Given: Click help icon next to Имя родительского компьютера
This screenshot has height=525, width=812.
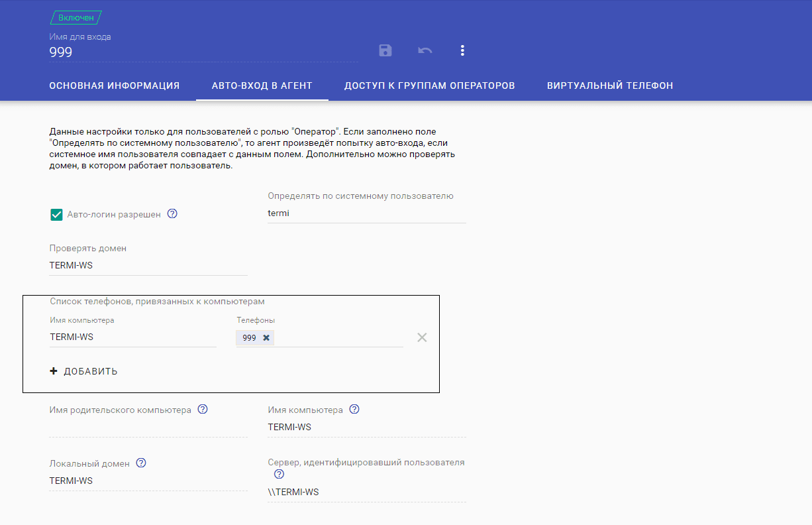Looking at the screenshot, I should pyautogui.click(x=203, y=409).
